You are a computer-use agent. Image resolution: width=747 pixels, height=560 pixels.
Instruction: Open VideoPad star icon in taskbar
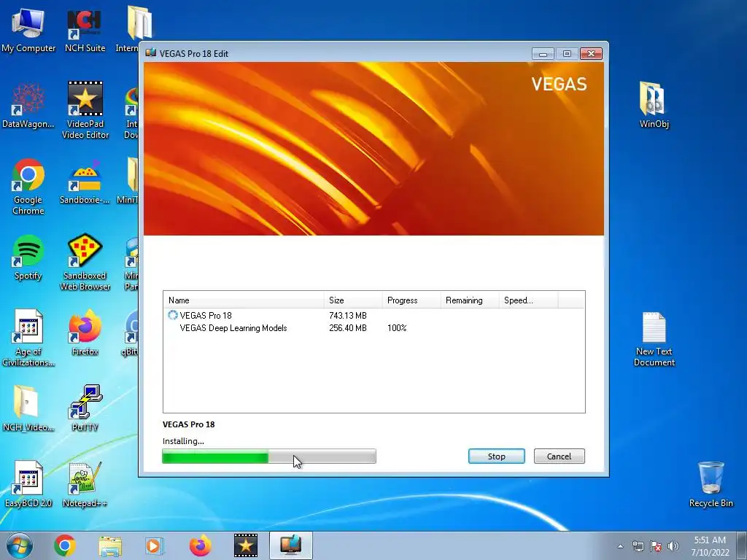click(x=245, y=545)
